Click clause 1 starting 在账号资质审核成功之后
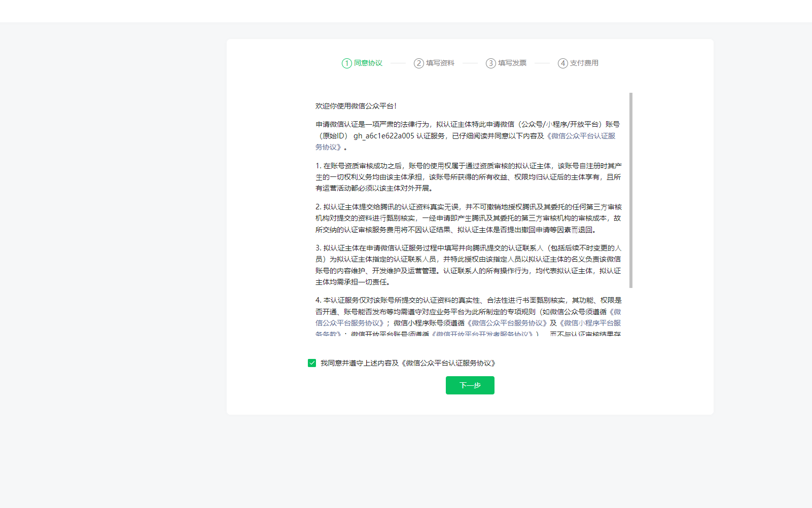 [469, 177]
